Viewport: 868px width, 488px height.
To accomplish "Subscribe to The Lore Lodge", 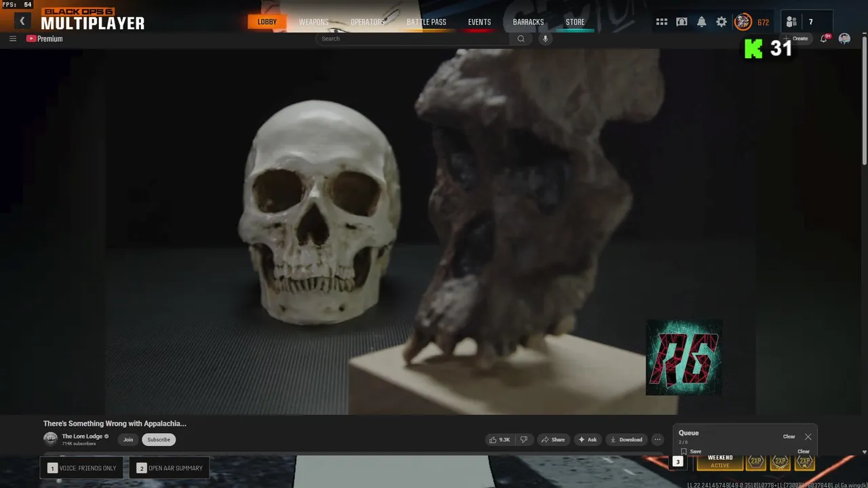I will [x=159, y=440].
